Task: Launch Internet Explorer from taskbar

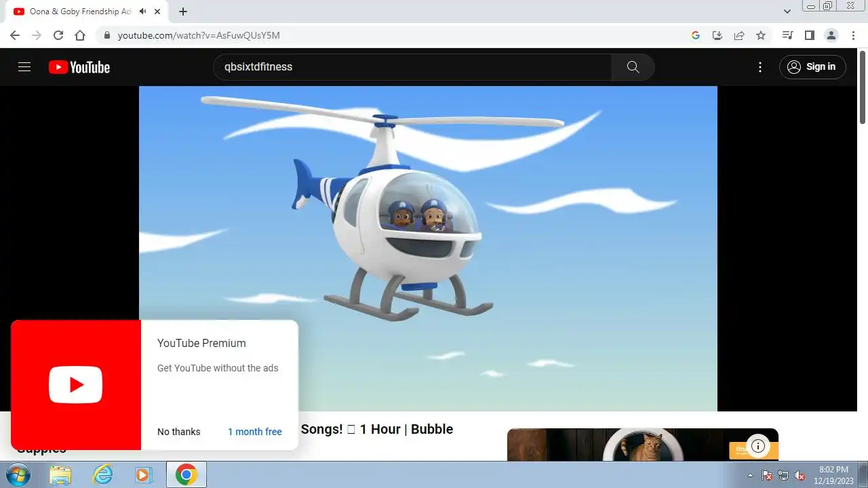Action: [102, 475]
